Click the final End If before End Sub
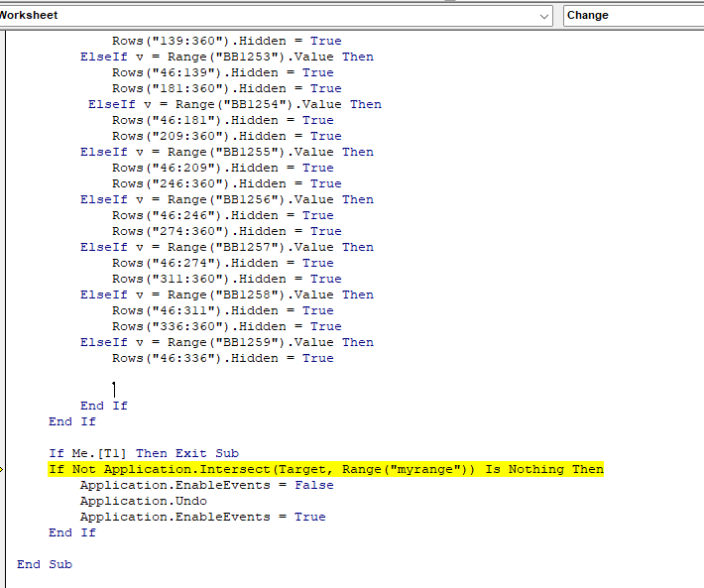The image size is (704, 588). point(72,532)
